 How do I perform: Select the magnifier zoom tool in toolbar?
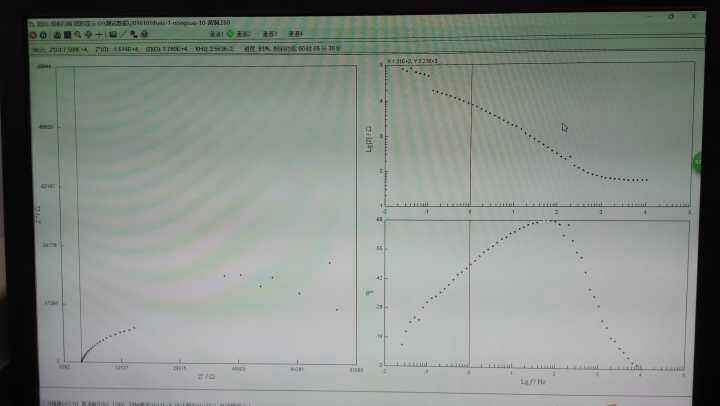[78, 34]
